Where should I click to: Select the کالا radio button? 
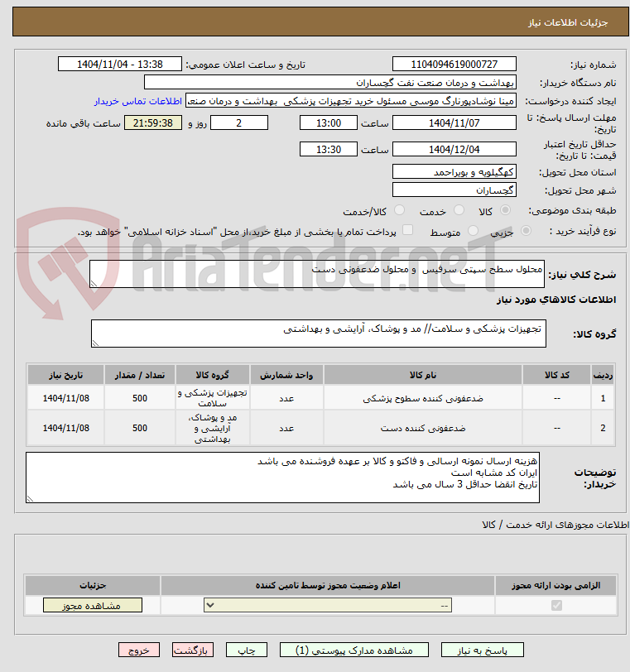[x=505, y=210]
